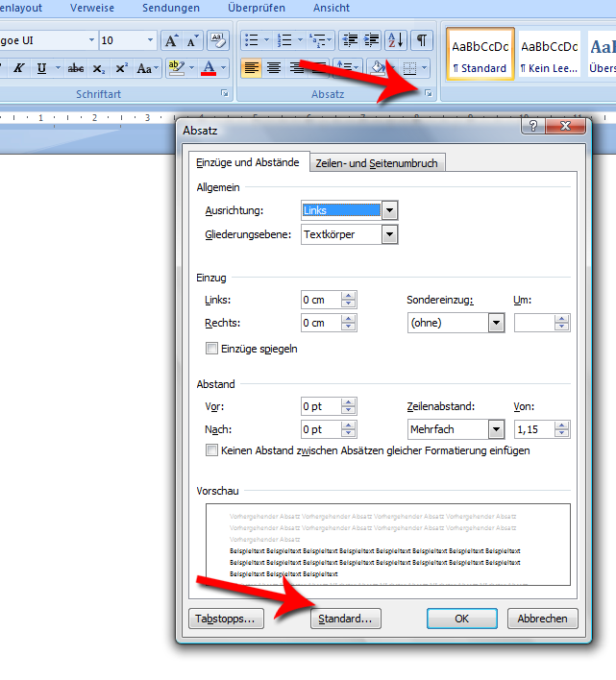This screenshot has height=680, width=616.
Task: Increase the Vor spacing value
Action: click(348, 402)
